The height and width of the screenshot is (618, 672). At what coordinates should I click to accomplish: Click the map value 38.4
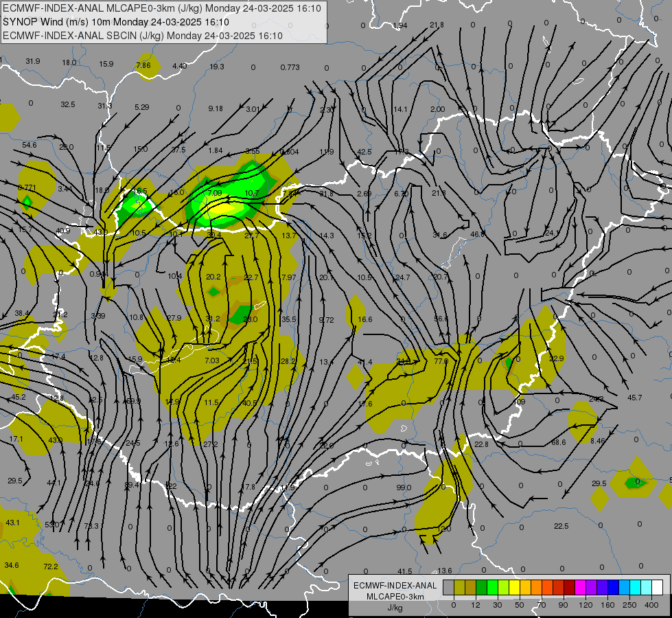[22, 314]
